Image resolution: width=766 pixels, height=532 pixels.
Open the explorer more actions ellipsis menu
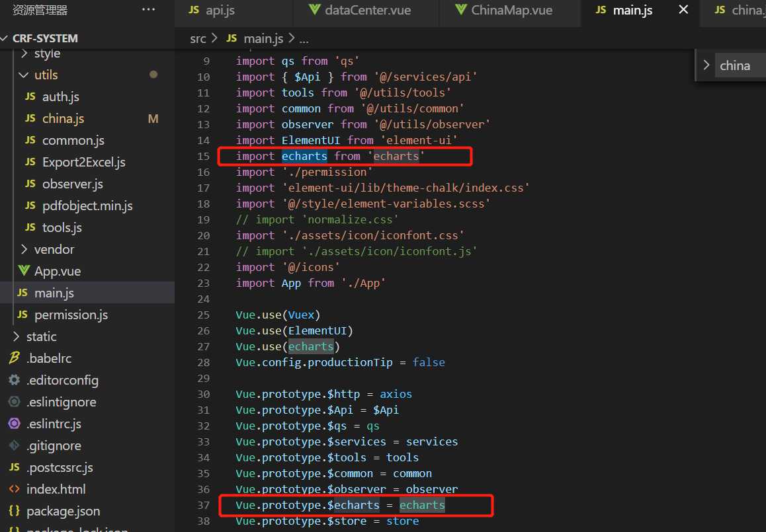point(149,10)
